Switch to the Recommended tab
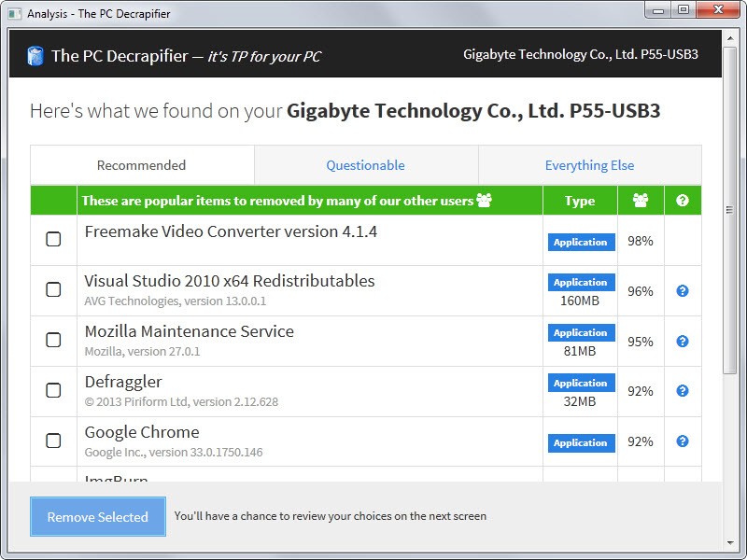The width and height of the screenshot is (747, 560). [142, 165]
